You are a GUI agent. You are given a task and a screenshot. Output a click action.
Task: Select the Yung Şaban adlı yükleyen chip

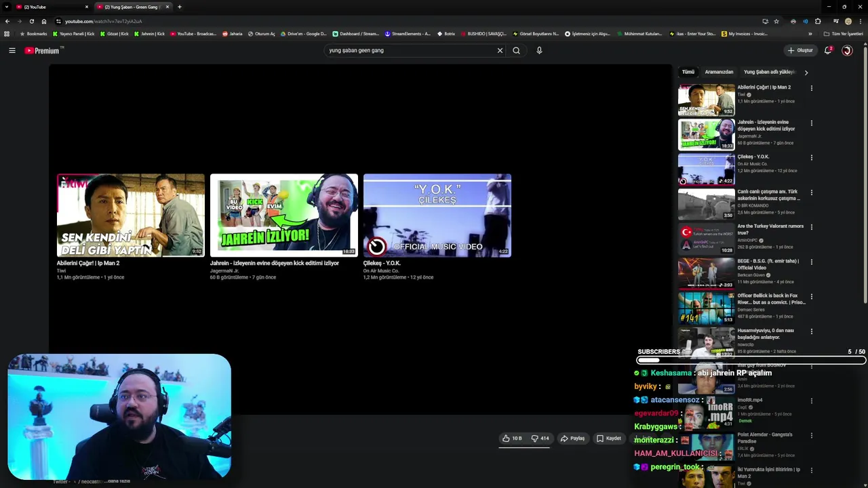pyautogui.click(x=769, y=72)
